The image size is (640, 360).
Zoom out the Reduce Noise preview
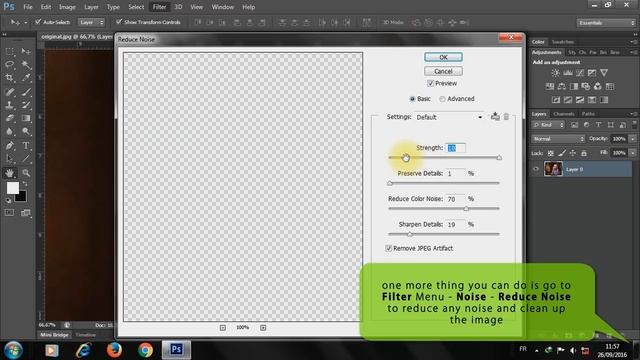coord(222,328)
